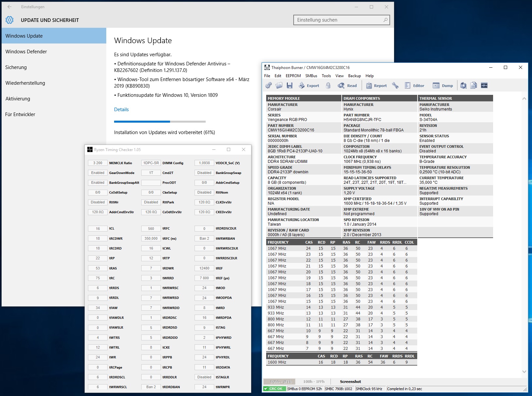Screen dimensions: 532x396
Task: Select Windows Update in the settings sidebar
Action: 54,36
